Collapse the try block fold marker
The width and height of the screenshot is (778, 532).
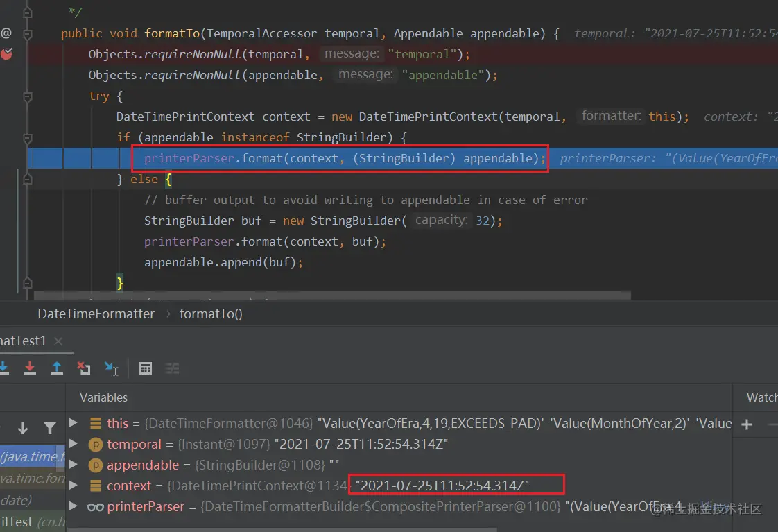pyautogui.click(x=28, y=96)
